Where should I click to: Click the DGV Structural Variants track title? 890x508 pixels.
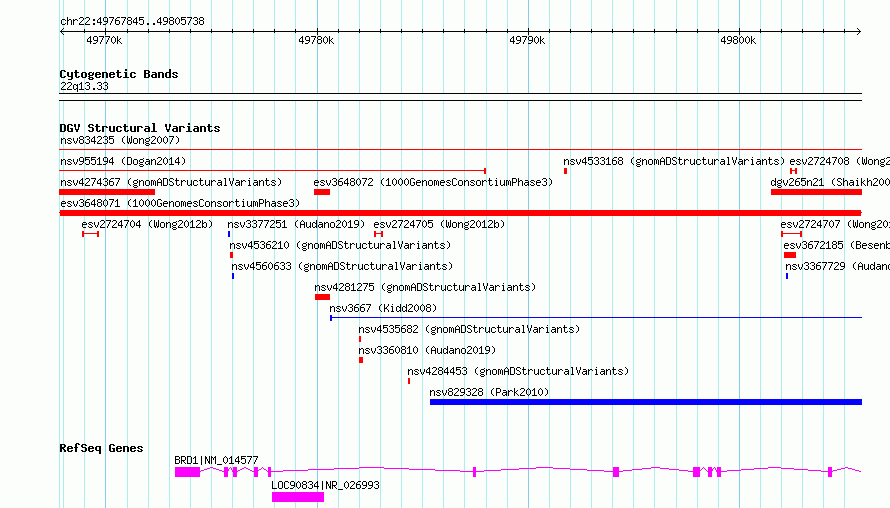coord(140,128)
